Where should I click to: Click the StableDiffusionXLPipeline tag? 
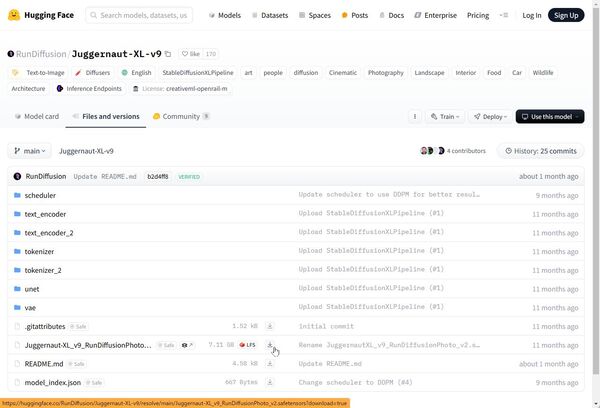click(198, 73)
